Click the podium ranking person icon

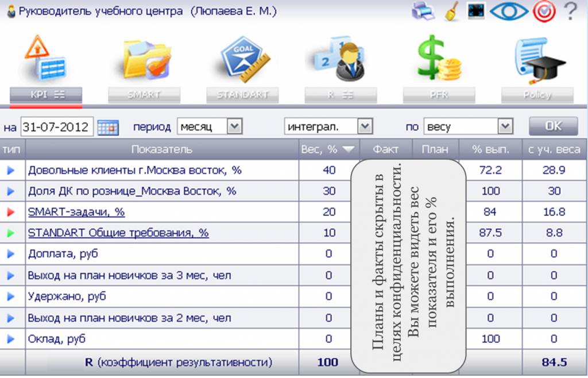340,59
